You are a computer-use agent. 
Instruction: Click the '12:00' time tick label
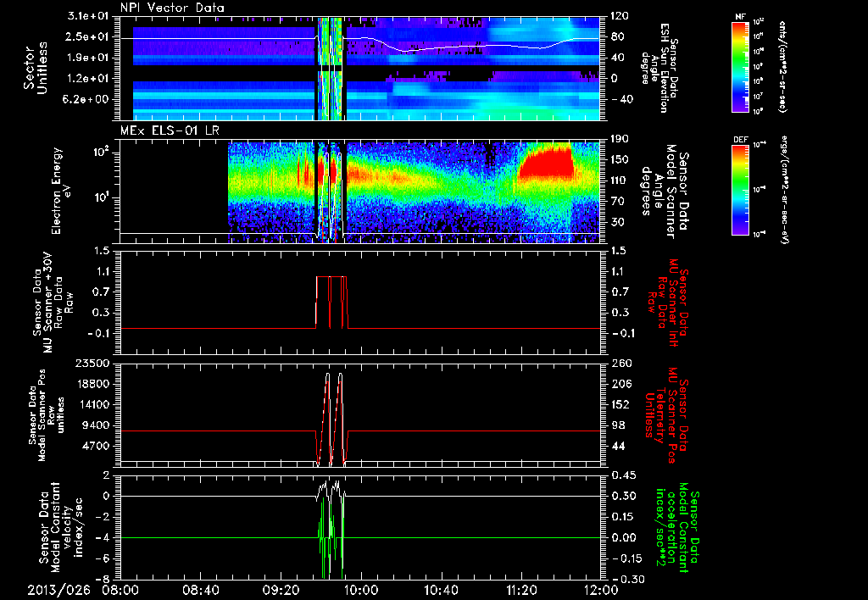tap(601, 590)
